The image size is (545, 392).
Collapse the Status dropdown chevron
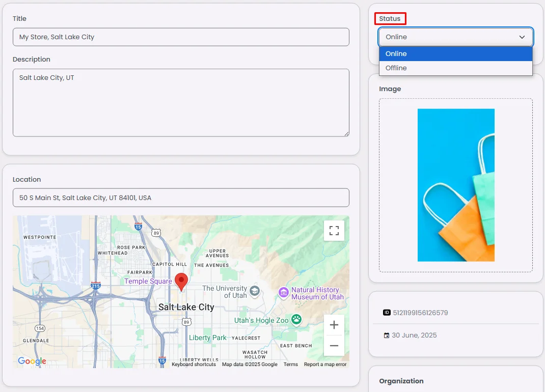point(522,37)
